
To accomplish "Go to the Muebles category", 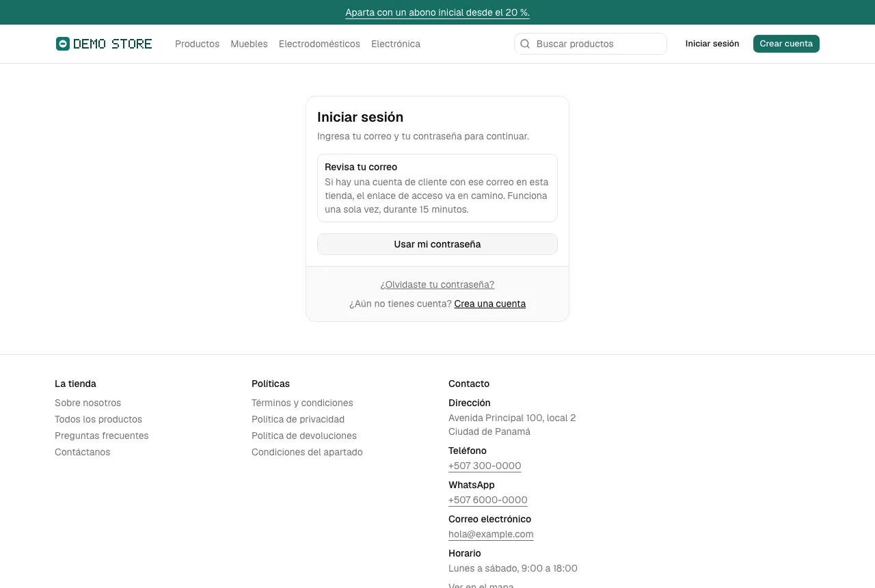I will point(249,44).
